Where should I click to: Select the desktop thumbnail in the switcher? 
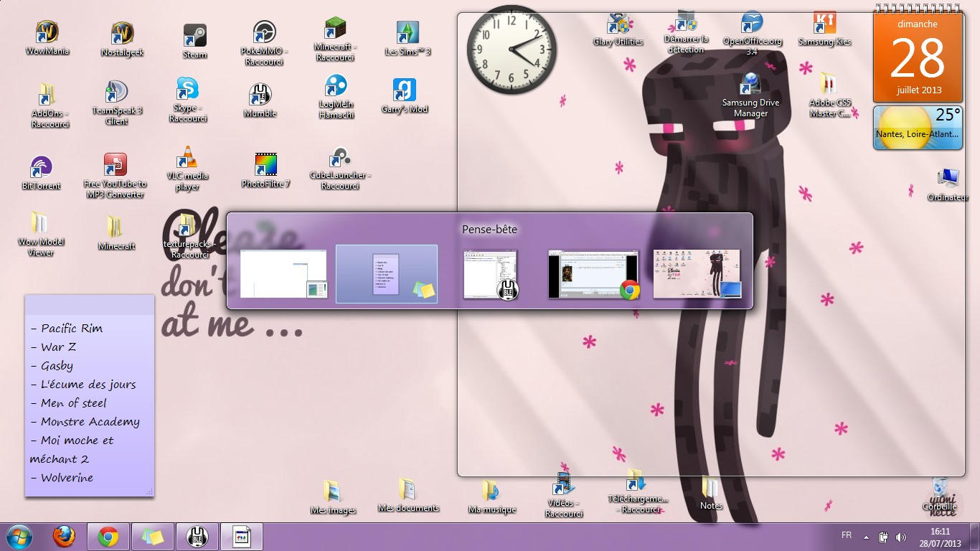coord(697,273)
